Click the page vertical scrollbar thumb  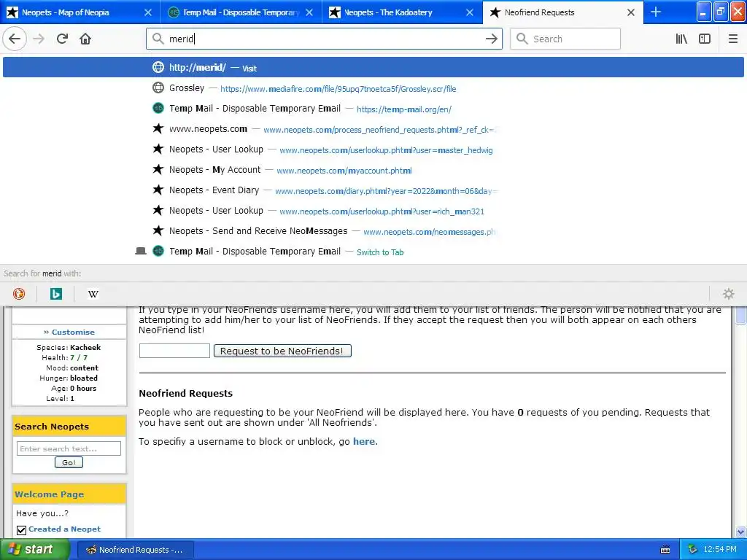coord(740,316)
